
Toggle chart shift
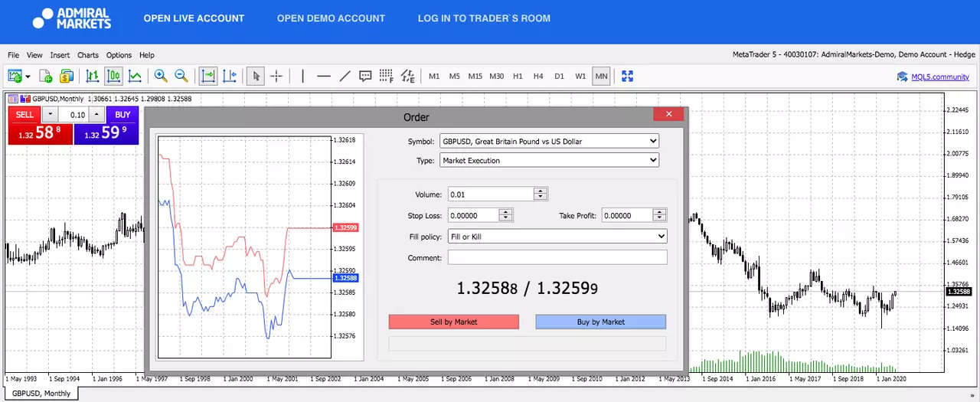[x=229, y=76]
